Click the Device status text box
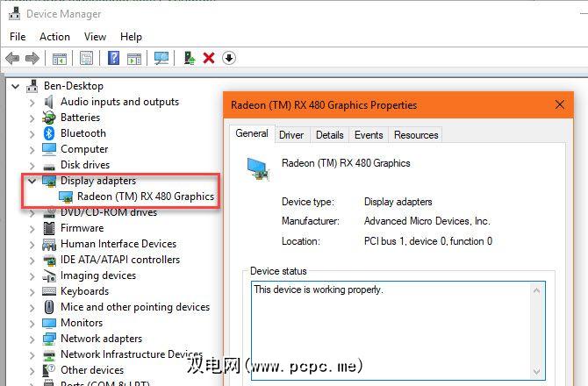The height and width of the screenshot is (386, 588). (398, 331)
